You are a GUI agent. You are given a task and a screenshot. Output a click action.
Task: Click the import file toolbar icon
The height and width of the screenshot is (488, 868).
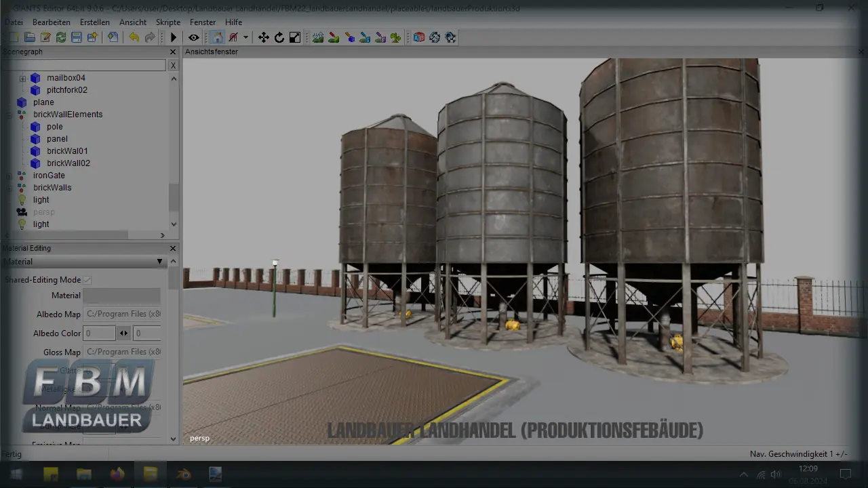[x=113, y=37]
